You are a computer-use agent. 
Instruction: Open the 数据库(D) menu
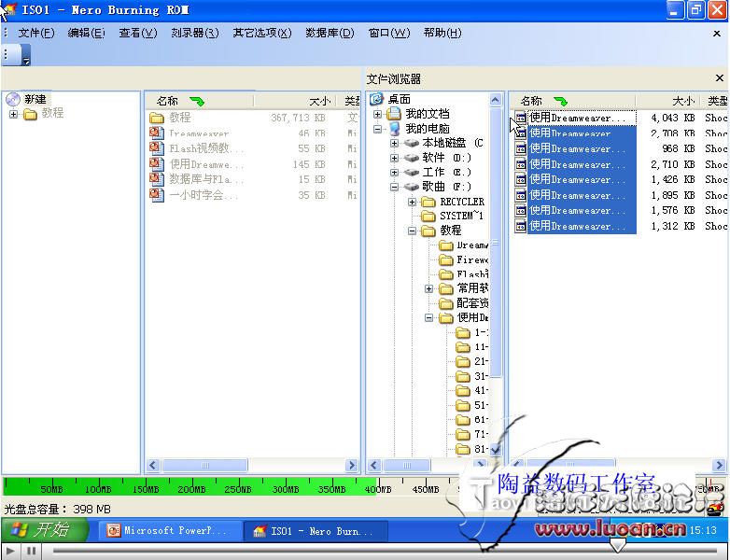click(330, 33)
